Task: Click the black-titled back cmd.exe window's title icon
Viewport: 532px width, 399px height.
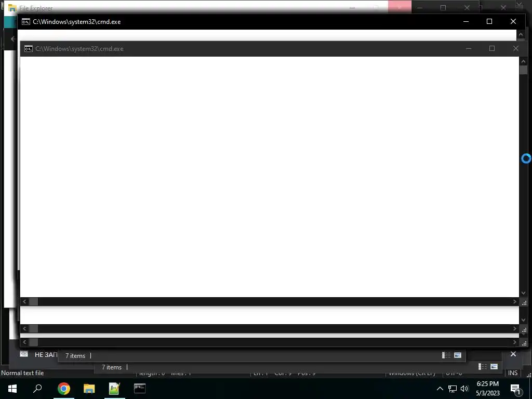Action: [x=26, y=22]
